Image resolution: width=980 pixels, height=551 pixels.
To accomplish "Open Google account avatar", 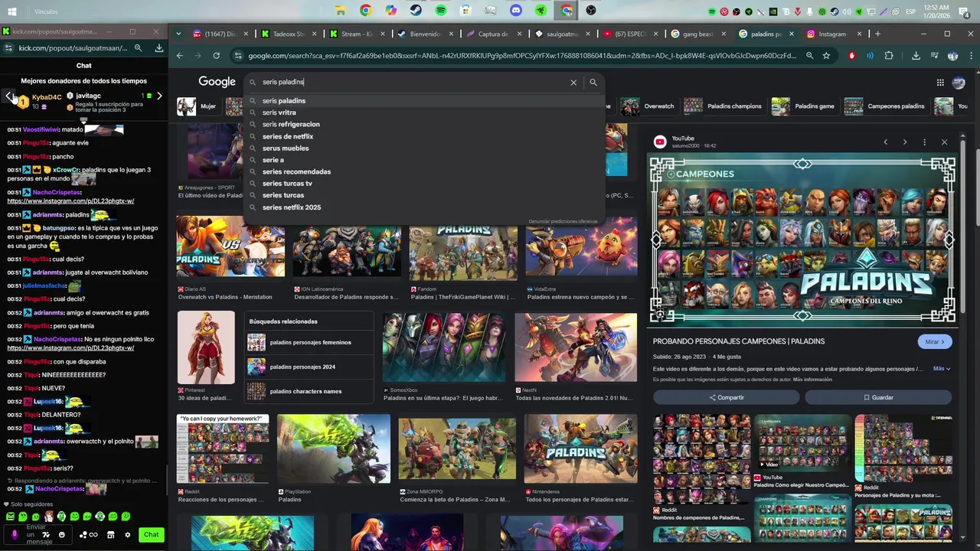I will coord(959,83).
